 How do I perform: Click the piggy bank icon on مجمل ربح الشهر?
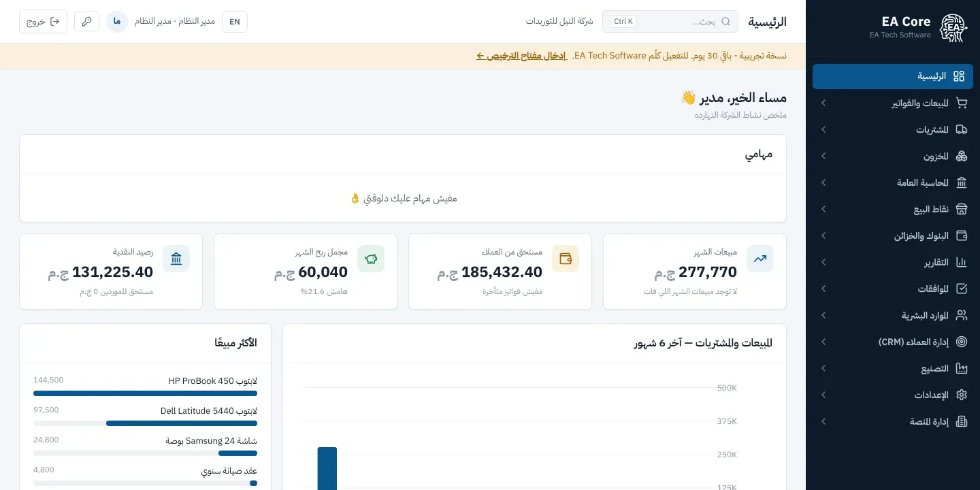(371, 259)
